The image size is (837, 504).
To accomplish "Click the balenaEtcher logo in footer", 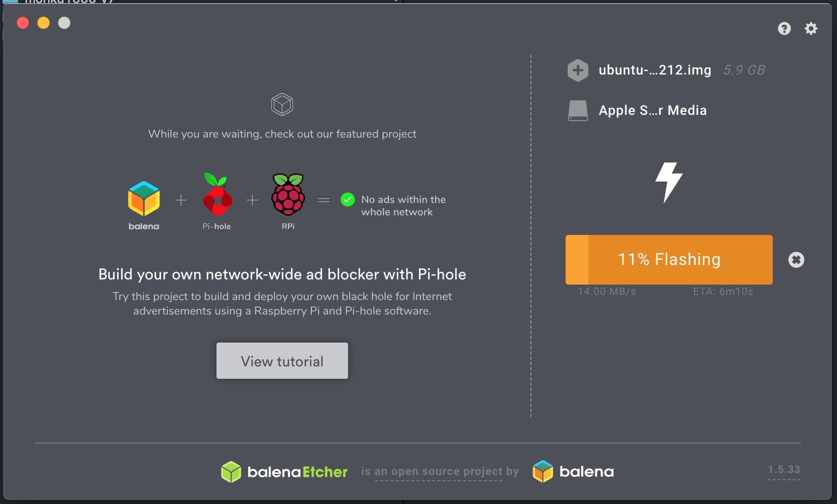I will tap(284, 471).
